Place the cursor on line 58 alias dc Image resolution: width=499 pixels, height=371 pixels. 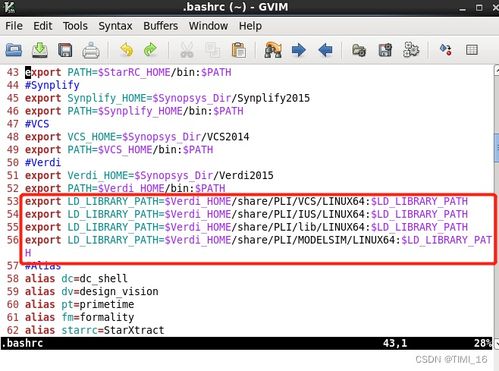tap(76, 278)
